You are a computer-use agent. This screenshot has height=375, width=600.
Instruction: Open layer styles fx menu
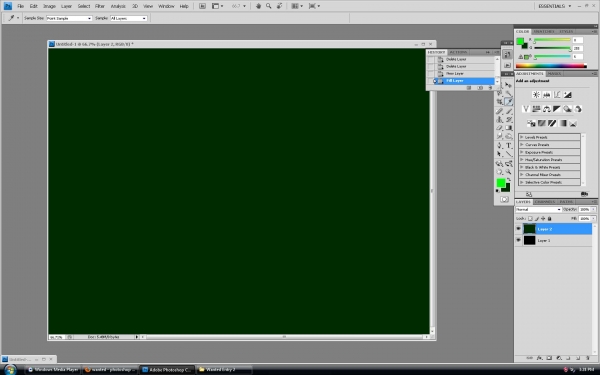540,359
